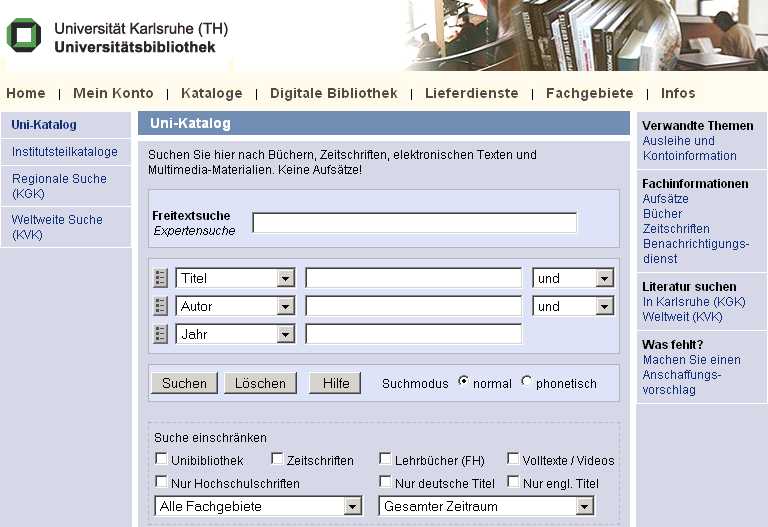Open Benachrichtigungsdienst link

696,251
